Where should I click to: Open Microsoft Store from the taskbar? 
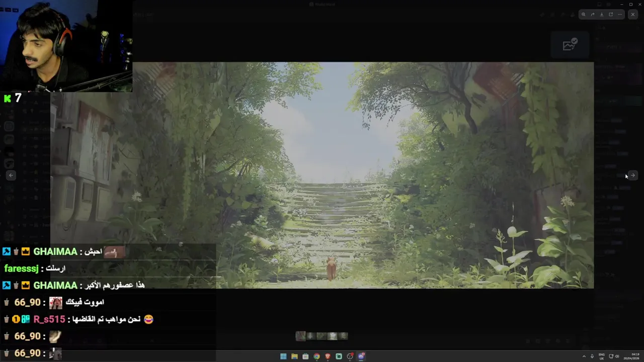point(305,356)
